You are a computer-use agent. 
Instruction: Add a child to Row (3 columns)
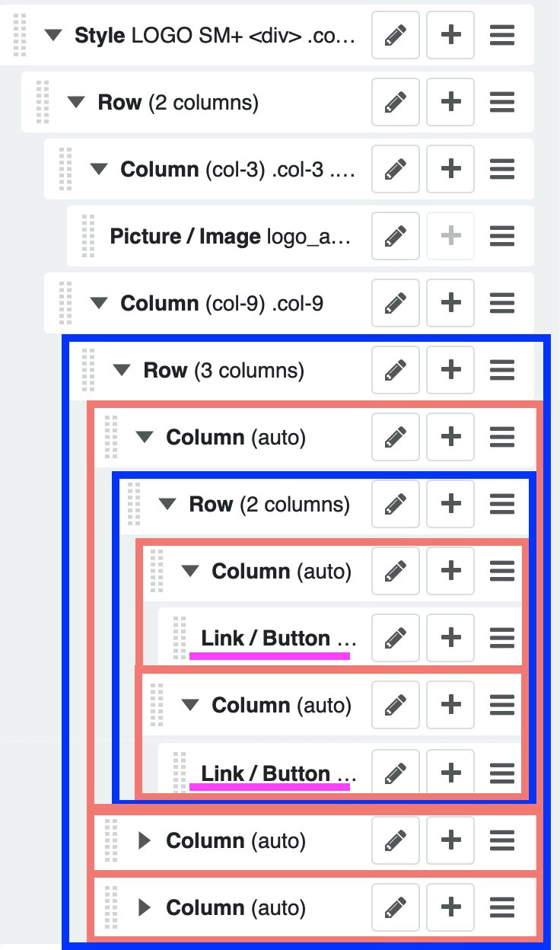click(x=451, y=371)
